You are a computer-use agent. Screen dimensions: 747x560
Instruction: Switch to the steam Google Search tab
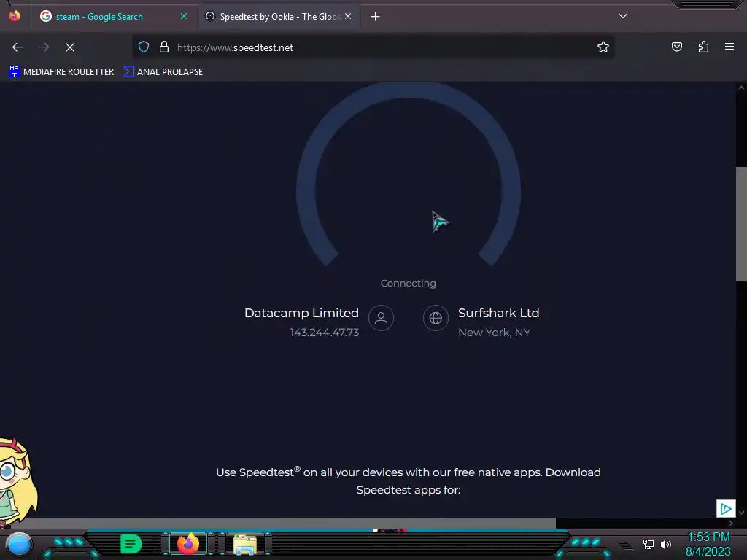tap(115, 17)
